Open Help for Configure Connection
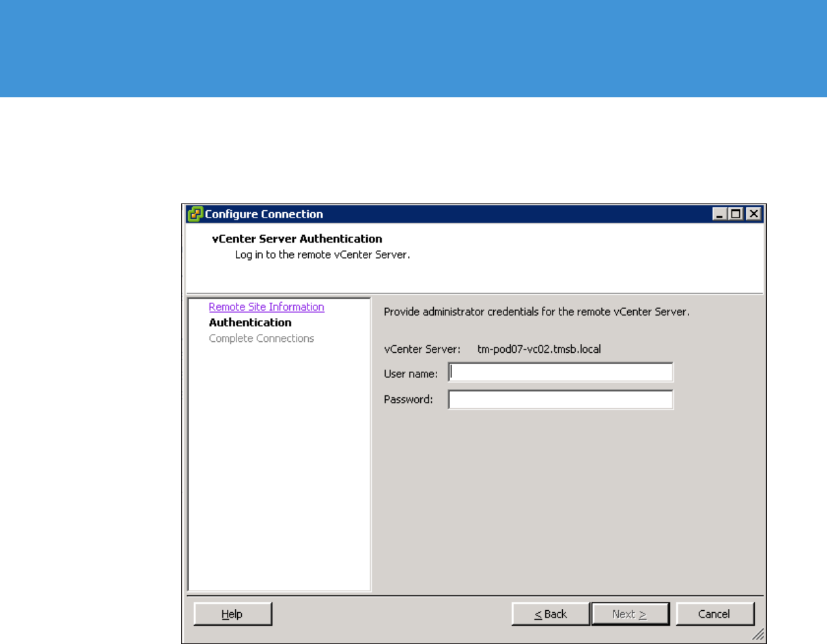827x644 pixels. [232, 614]
